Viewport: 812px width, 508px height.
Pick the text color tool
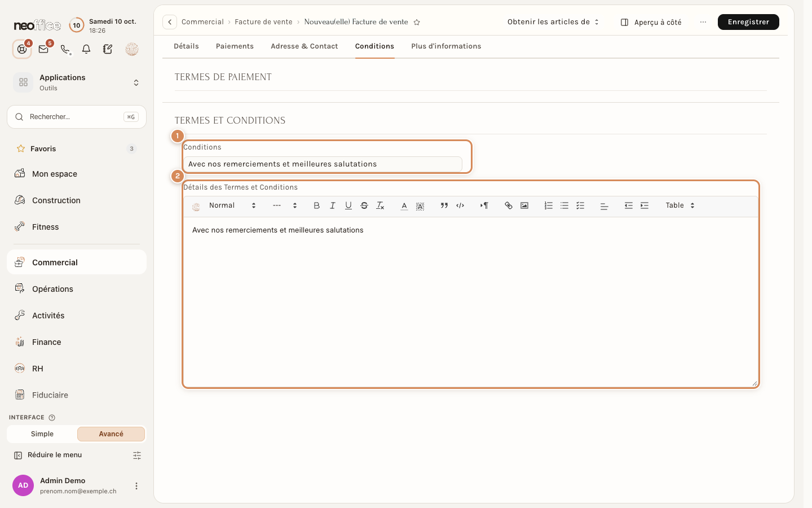pyautogui.click(x=404, y=205)
